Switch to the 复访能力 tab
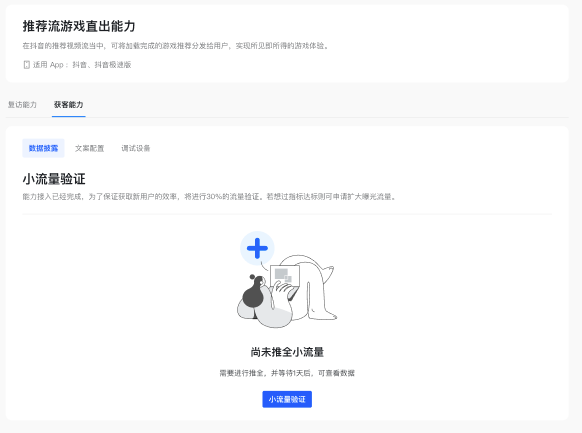 (x=22, y=105)
